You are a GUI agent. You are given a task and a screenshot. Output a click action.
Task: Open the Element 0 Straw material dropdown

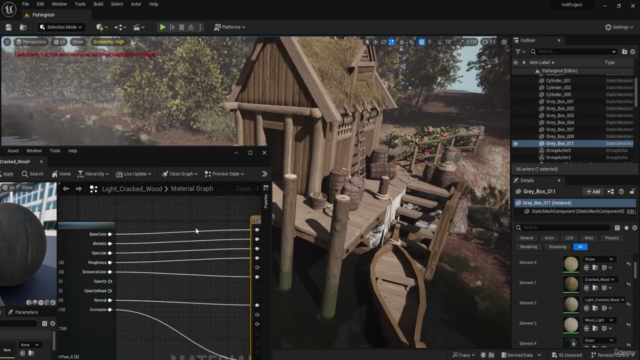click(x=599, y=259)
